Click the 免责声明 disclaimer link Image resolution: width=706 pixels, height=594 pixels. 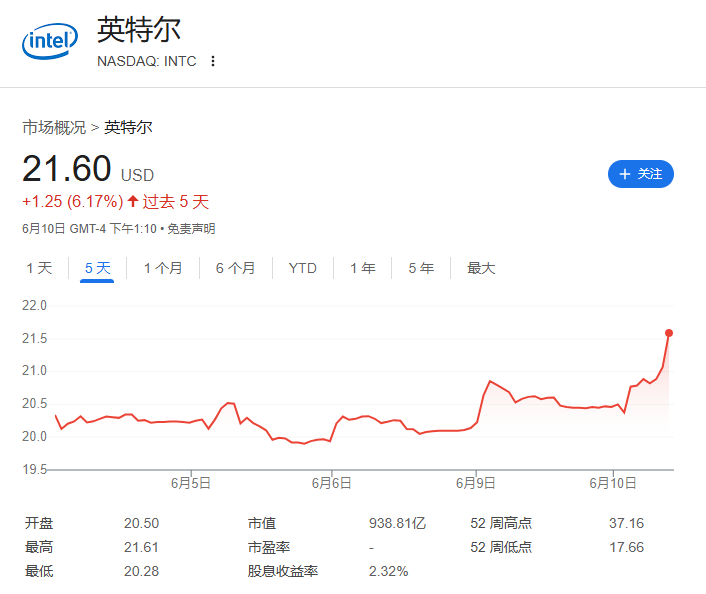click(191, 229)
